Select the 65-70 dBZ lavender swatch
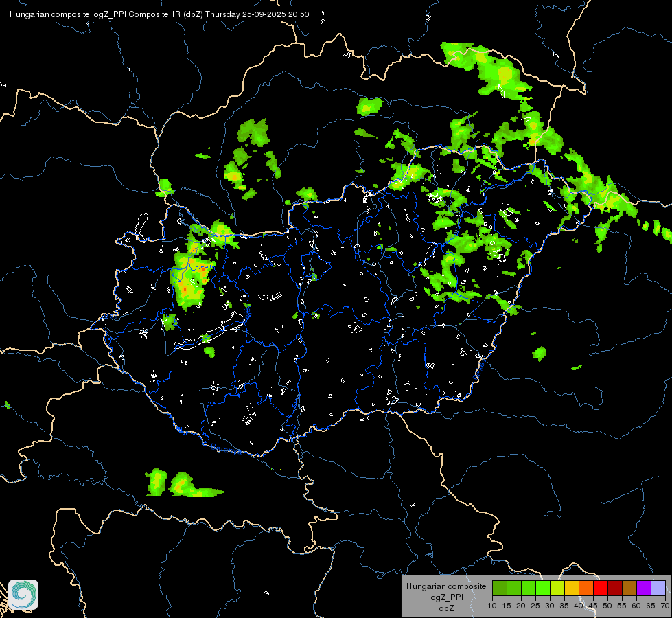672x618 pixels. point(658,588)
